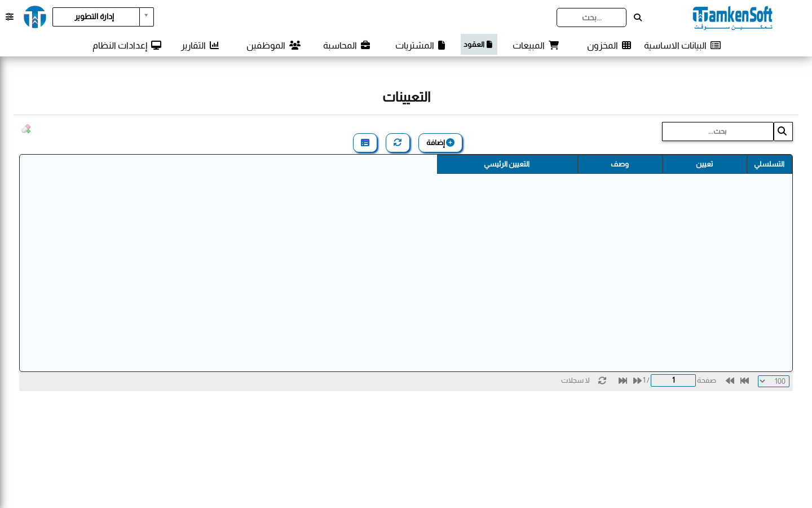Go to the last page in the pager
Viewport: 812px width, 508px height.
(623, 381)
